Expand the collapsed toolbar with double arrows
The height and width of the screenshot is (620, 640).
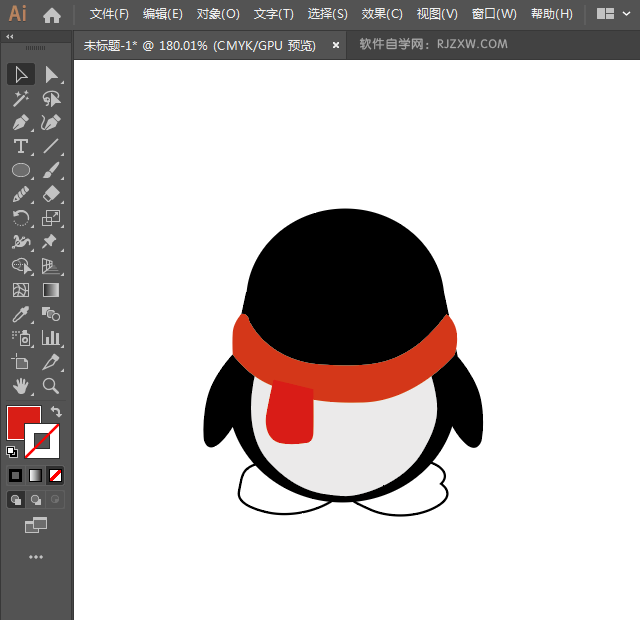10,36
